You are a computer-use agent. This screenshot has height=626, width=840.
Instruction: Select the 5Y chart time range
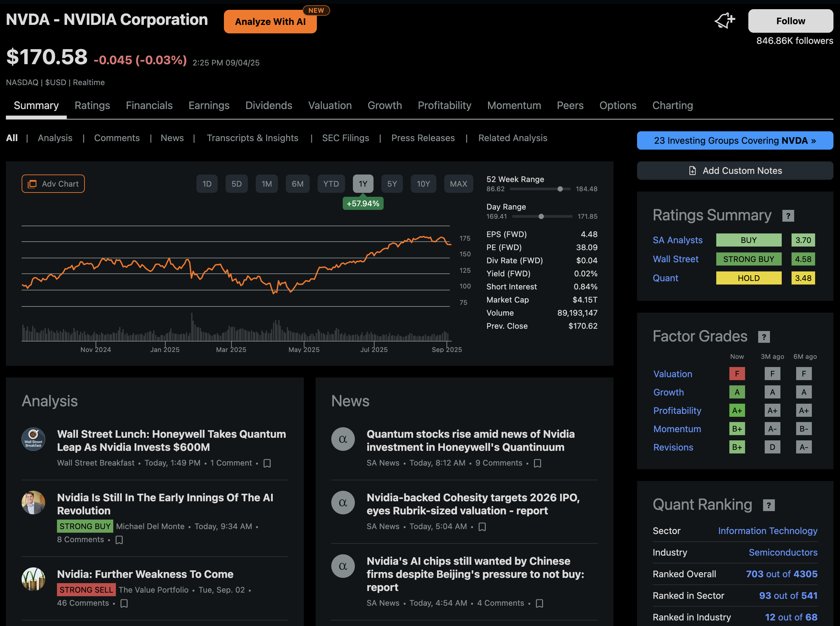coord(392,184)
